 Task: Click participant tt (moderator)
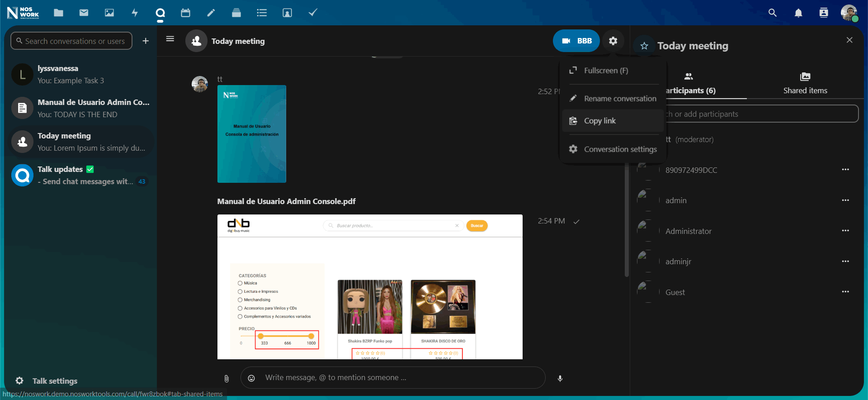click(x=689, y=139)
